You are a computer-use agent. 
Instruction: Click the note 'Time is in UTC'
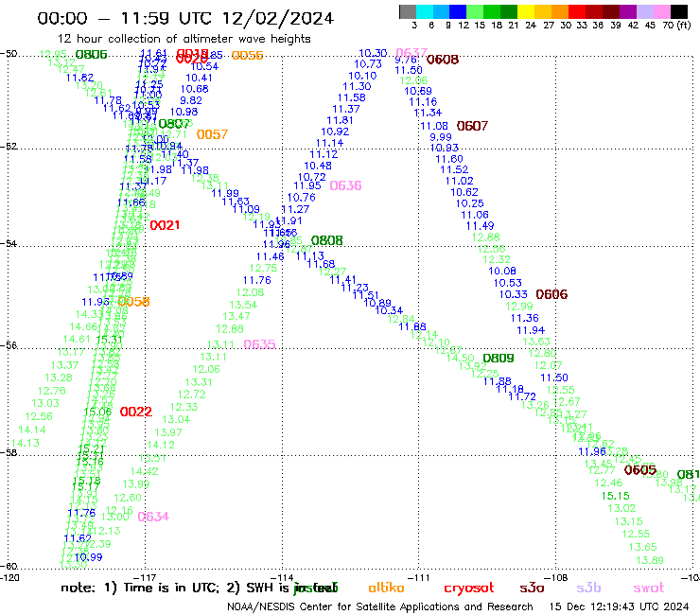[x=171, y=588]
